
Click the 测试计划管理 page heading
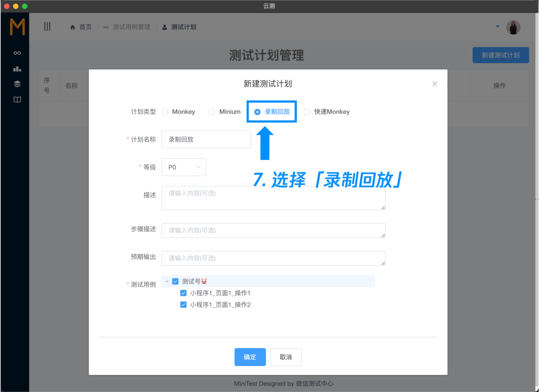pyautogui.click(x=267, y=55)
